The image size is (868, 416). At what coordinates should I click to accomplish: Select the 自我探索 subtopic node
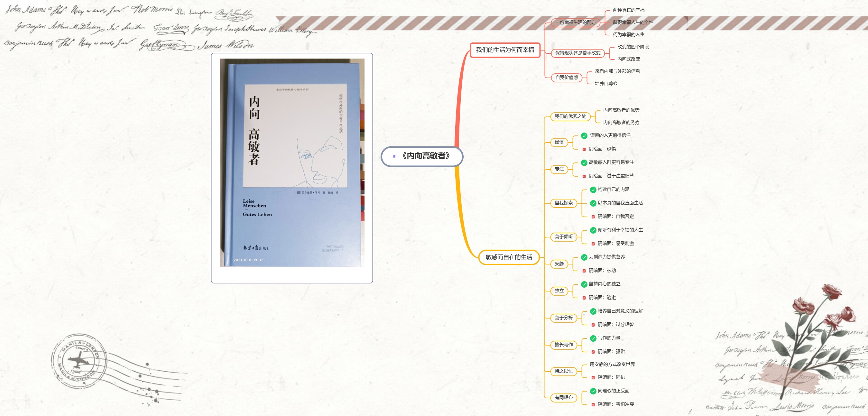pyautogui.click(x=563, y=203)
